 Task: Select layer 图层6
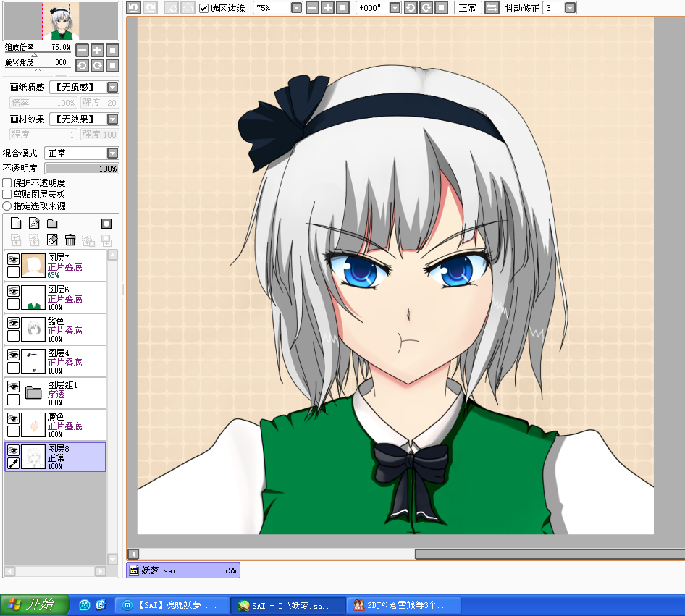(x=55, y=298)
